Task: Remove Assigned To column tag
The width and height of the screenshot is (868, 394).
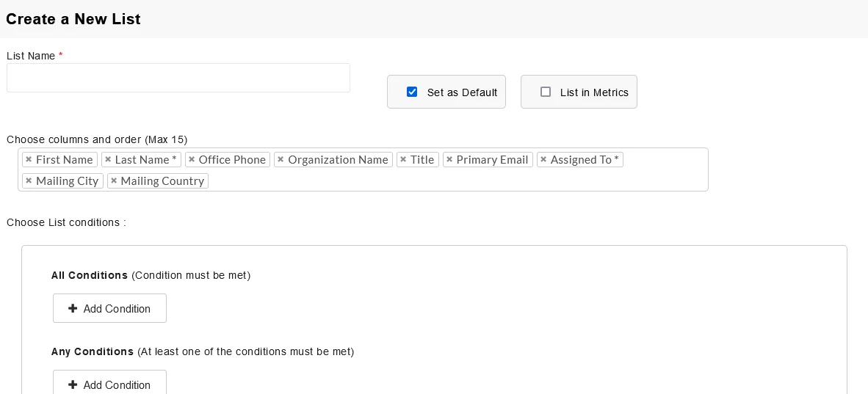Action: (543, 160)
